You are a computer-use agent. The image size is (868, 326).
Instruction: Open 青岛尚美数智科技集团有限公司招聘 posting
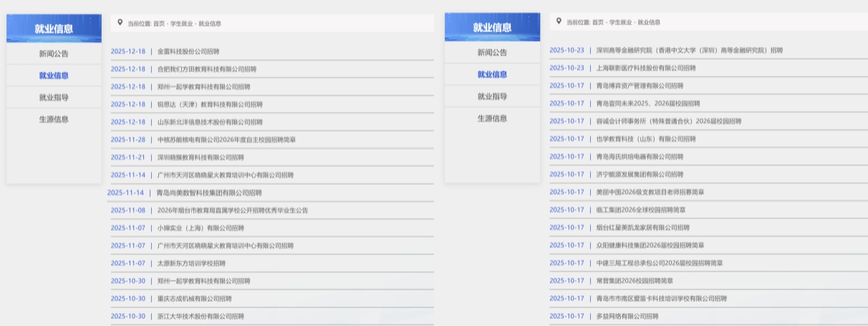208,193
